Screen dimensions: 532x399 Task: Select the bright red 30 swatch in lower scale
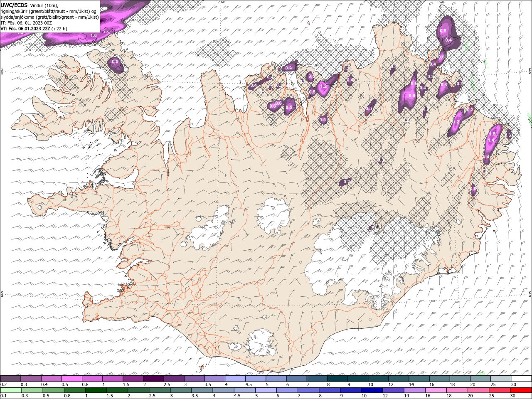[521, 390]
